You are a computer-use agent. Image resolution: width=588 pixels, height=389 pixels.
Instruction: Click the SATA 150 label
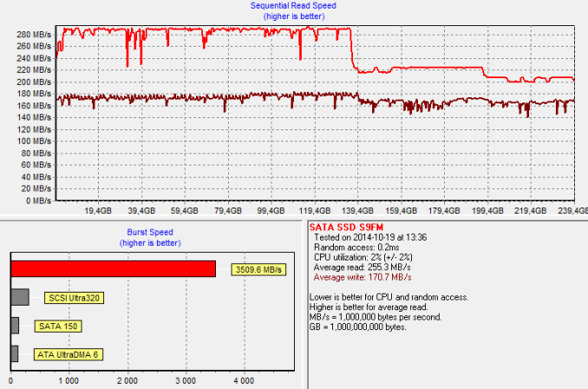[58, 326]
